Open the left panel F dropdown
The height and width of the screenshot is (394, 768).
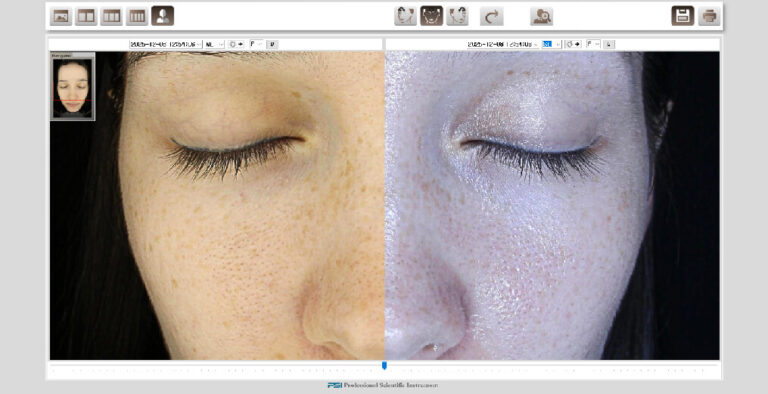click(x=256, y=45)
